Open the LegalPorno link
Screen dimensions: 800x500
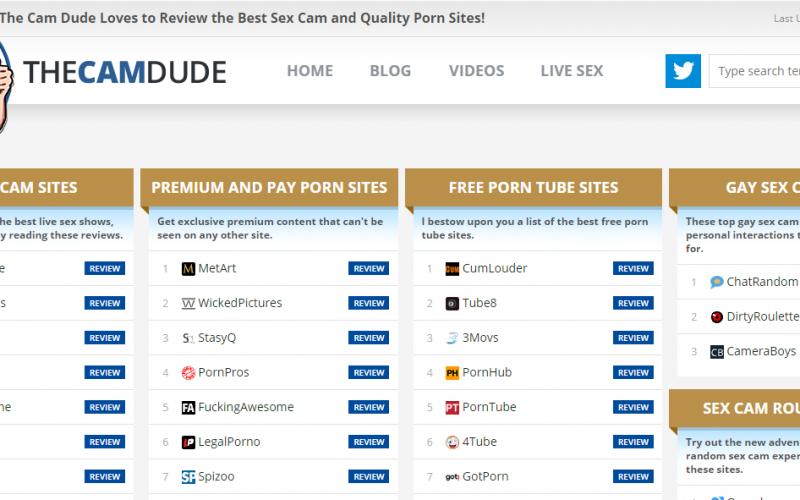coord(229,442)
